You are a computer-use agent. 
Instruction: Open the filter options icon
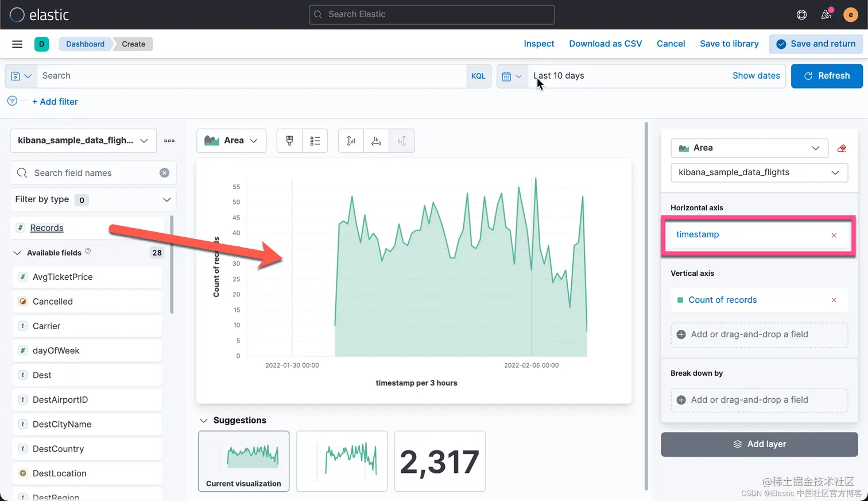click(x=12, y=101)
